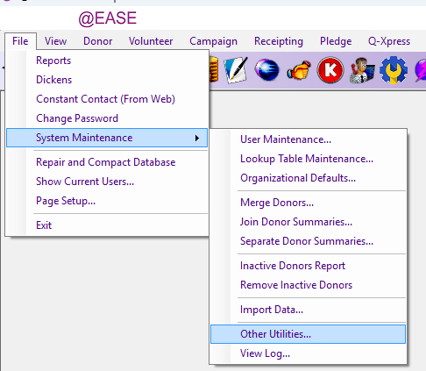Click the purple lightning bubble toolbar icon
The height and width of the screenshot is (371, 426).
[420, 70]
